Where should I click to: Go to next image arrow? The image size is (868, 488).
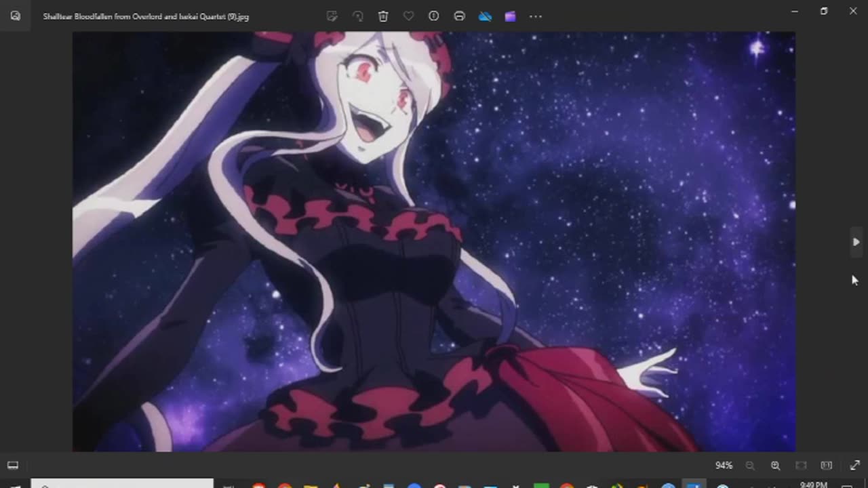pos(856,242)
